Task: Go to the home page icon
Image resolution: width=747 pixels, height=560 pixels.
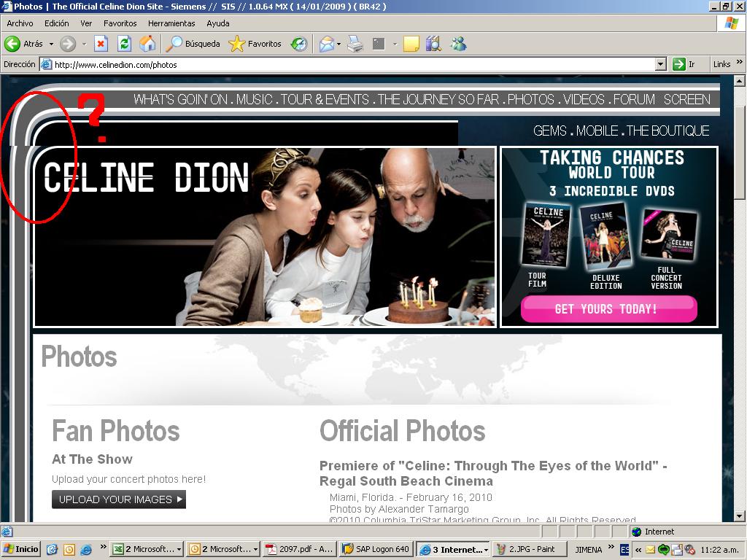Action: click(147, 44)
